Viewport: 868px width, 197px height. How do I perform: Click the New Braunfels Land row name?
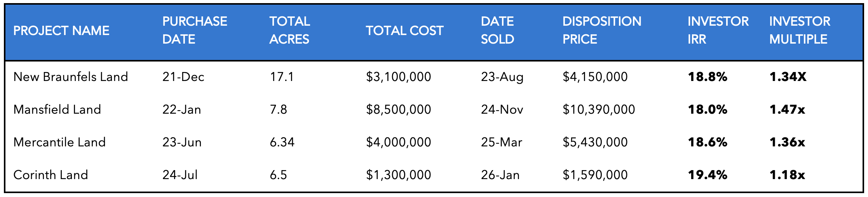71,77
